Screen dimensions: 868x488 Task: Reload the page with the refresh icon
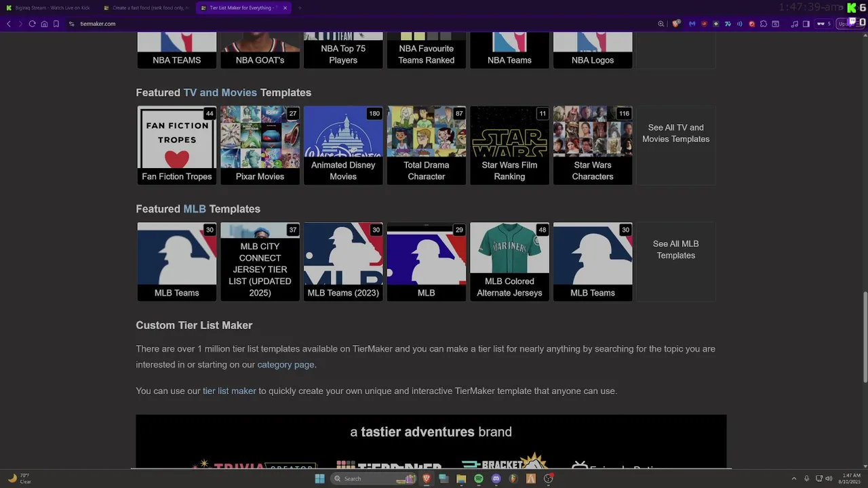(32, 24)
